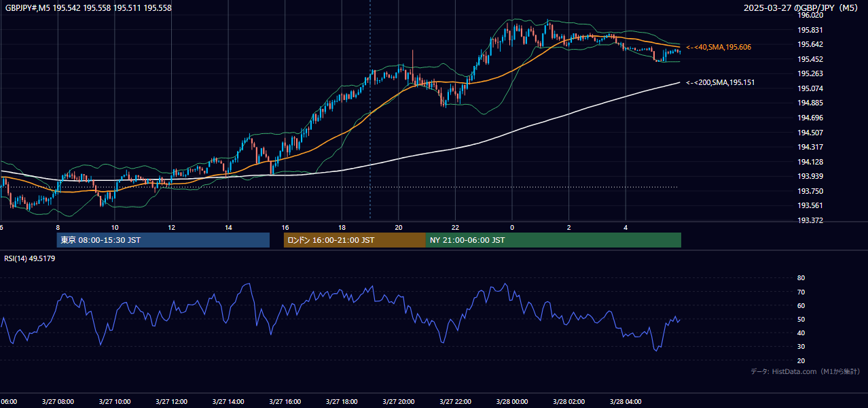
Task: Click hour tick '12' under price chart
Action: [172, 228]
